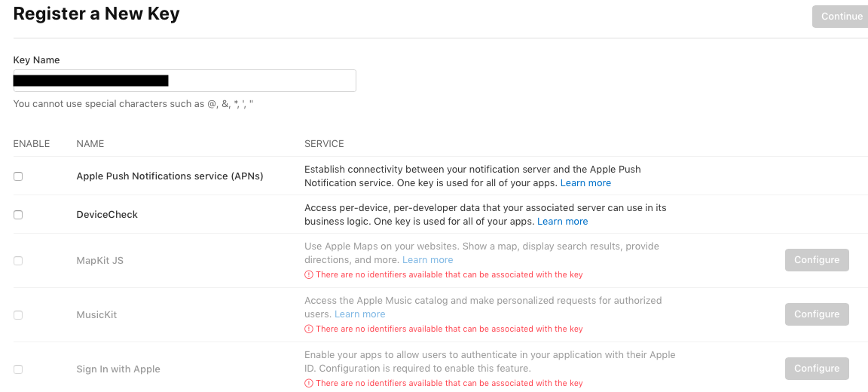Click the Key Name label

pos(36,60)
